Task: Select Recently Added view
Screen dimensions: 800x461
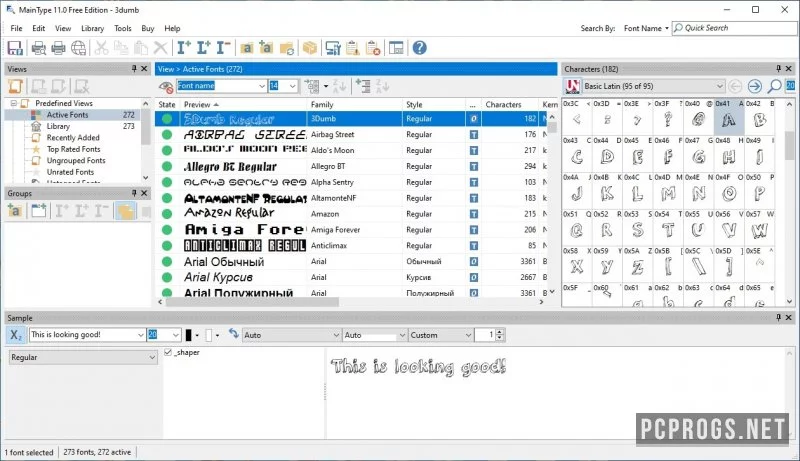Action: point(73,138)
